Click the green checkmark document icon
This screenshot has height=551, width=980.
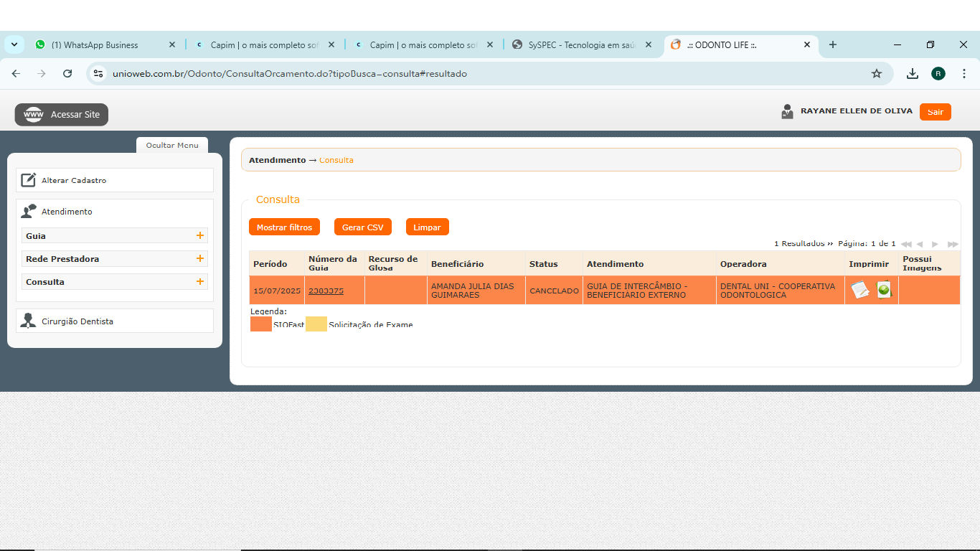[884, 290]
